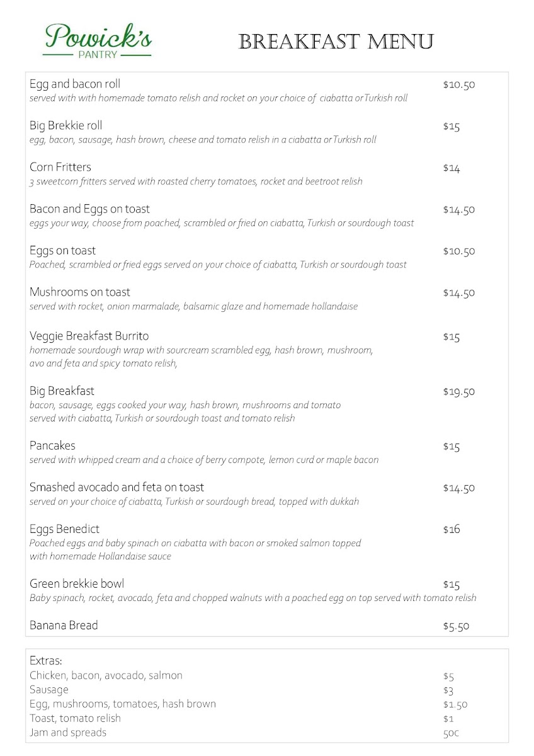Viewport: 534px width, 756px height.
Task: Choose the Eggs on toast item
Action: coord(62,251)
